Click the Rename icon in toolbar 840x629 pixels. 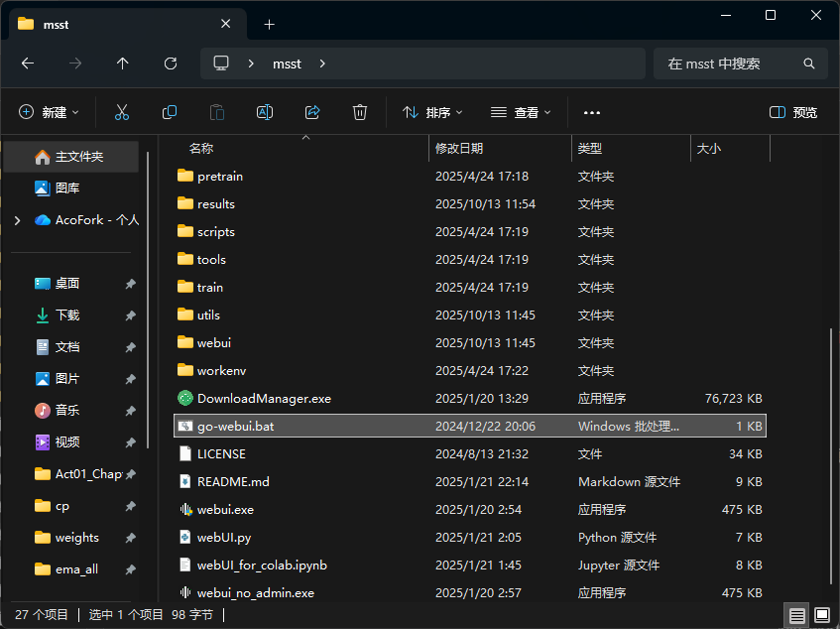[x=265, y=112]
